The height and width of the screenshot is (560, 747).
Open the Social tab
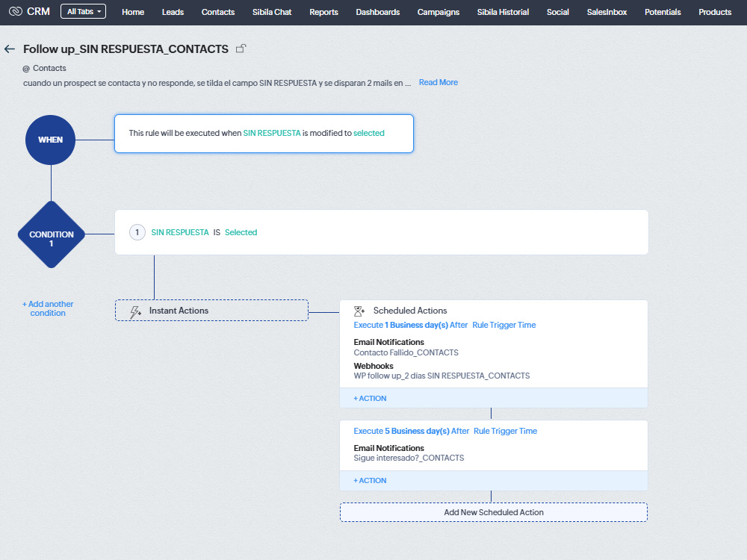point(557,12)
